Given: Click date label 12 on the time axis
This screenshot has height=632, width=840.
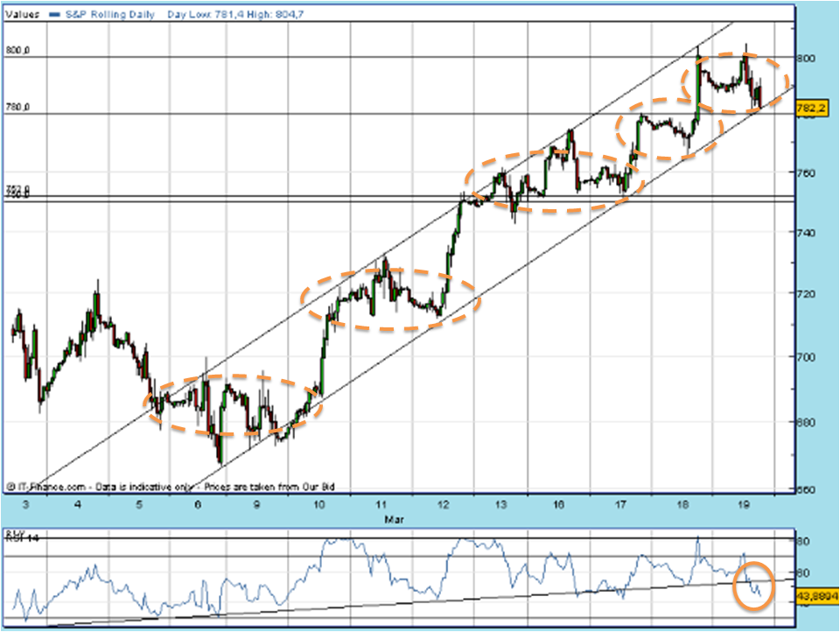Looking at the screenshot, I should (444, 504).
